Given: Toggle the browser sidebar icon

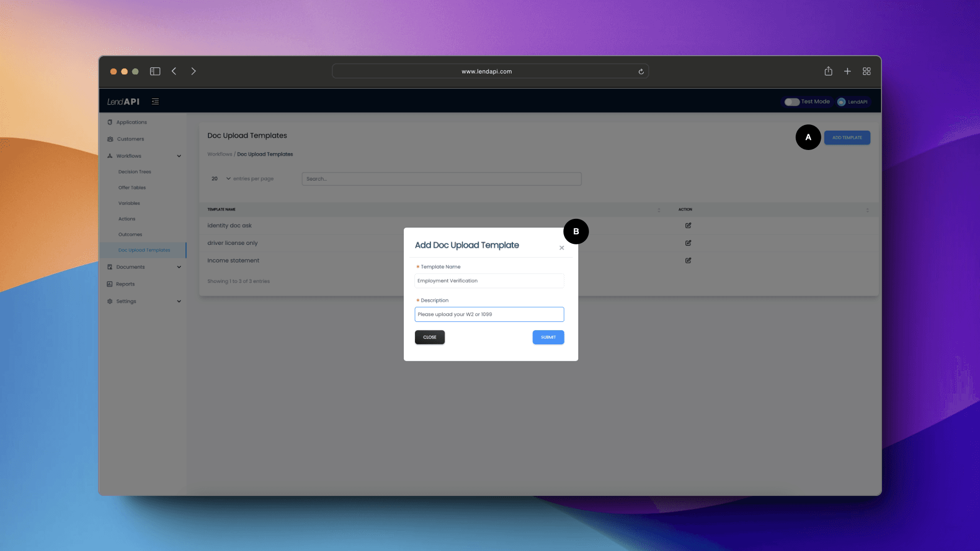Looking at the screenshot, I should (155, 71).
